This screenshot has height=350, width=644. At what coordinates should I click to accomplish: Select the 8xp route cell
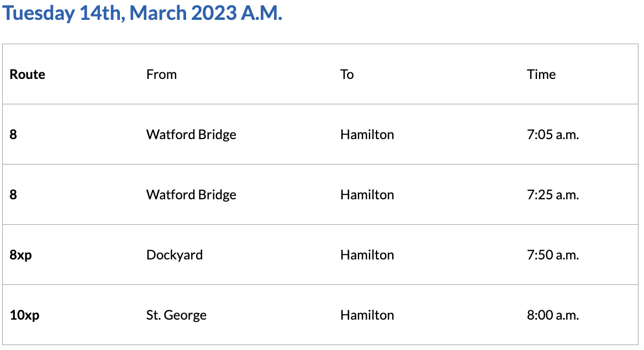pos(21,255)
